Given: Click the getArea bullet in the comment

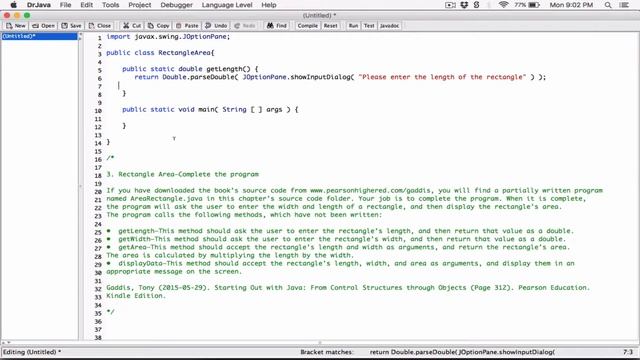Looking at the screenshot, I should click(338, 247).
